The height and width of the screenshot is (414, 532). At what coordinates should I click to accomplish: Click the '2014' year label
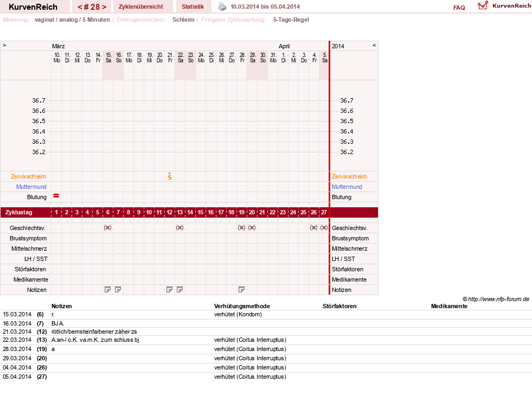coord(338,46)
